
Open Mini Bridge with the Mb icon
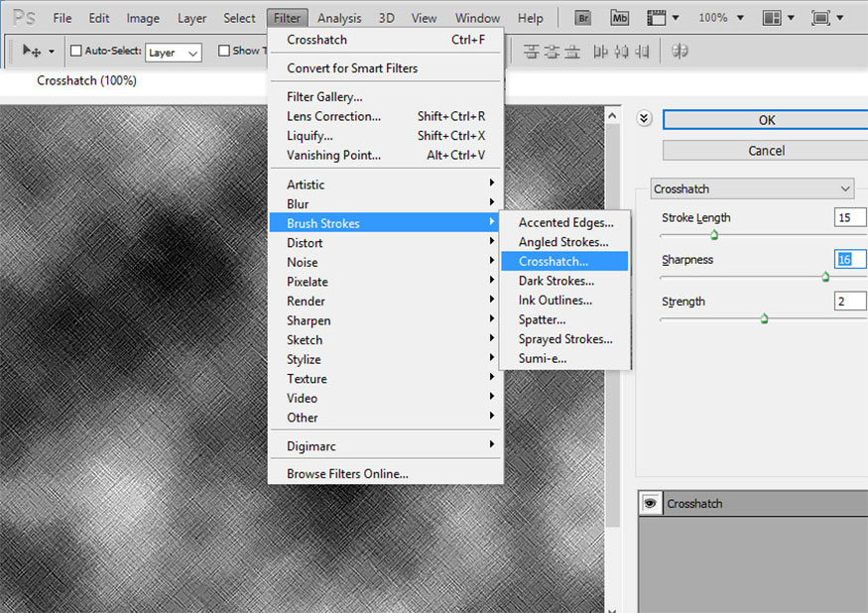click(x=620, y=18)
